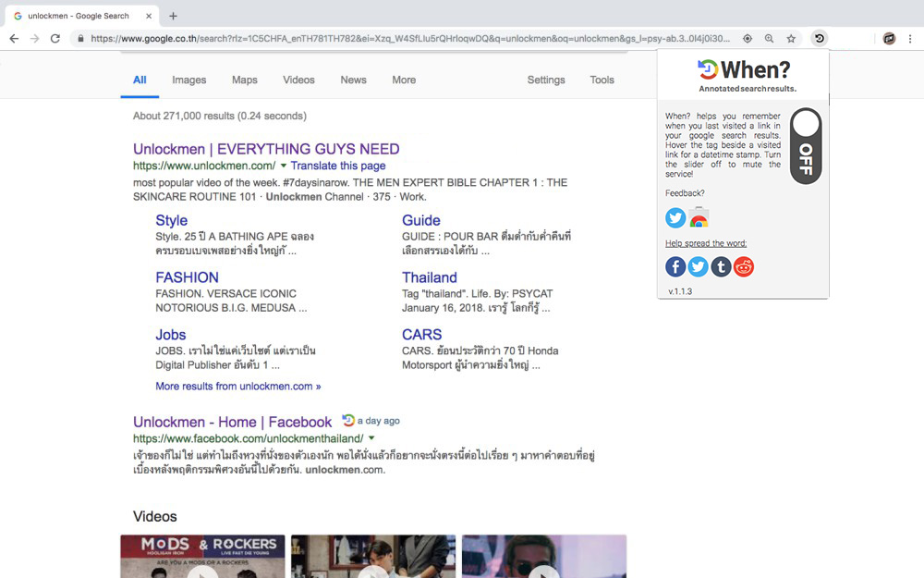
Task: Open the CARS sitelink
Action: (x=421, y=335)
